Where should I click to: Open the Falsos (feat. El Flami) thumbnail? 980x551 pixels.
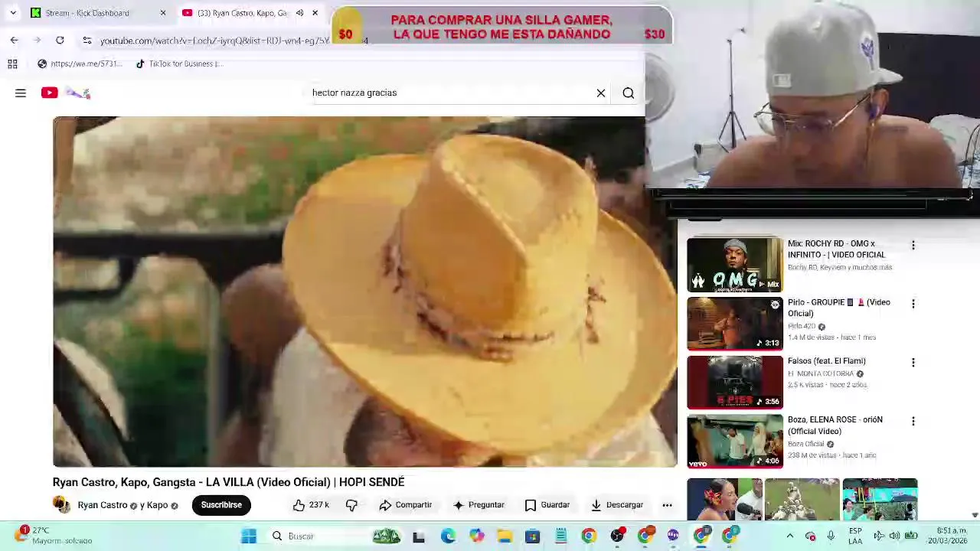point(735,383)
